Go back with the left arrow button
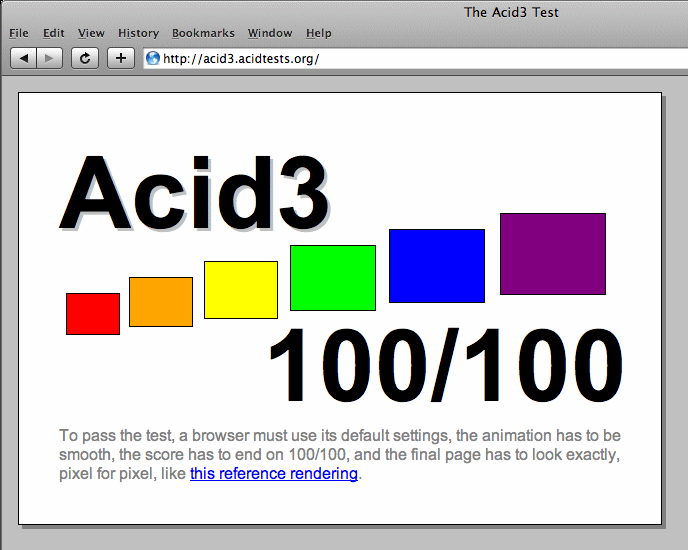Image resolution: width=688 pixels, height=550 pixels. pyautogui.click(x=23, y=58)
